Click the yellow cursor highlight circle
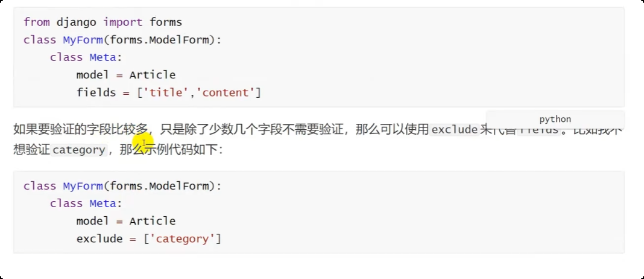 click(x=145, y=144)
